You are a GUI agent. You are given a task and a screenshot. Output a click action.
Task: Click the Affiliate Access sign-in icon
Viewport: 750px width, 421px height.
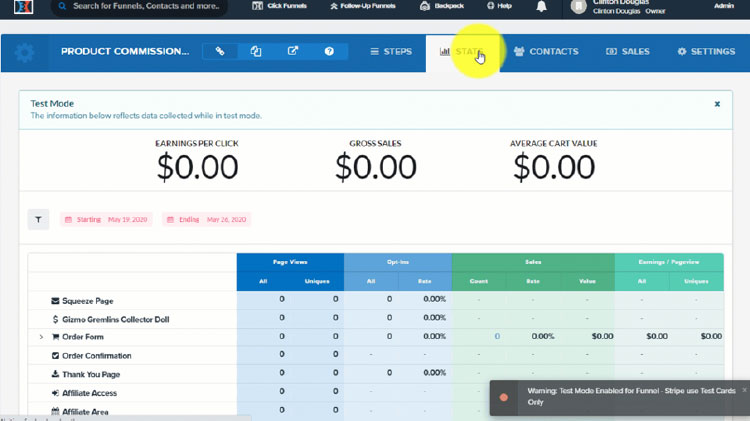click(55, 393)
